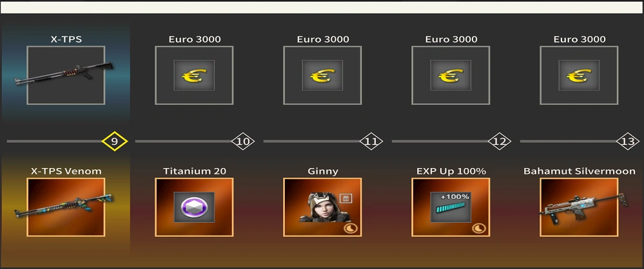
Task: Select the X-TPS shotgun reward
Action: (x=66, y=75)
